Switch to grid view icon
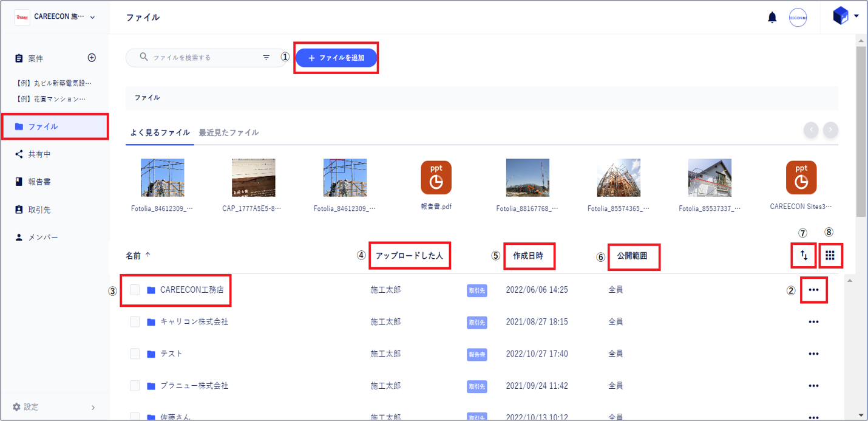 pos(830,256)
